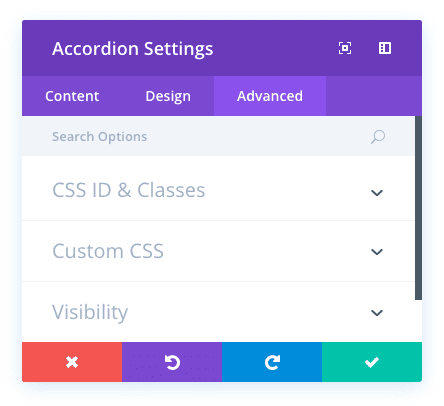Expand the Visibility chevron arrow

377,313
